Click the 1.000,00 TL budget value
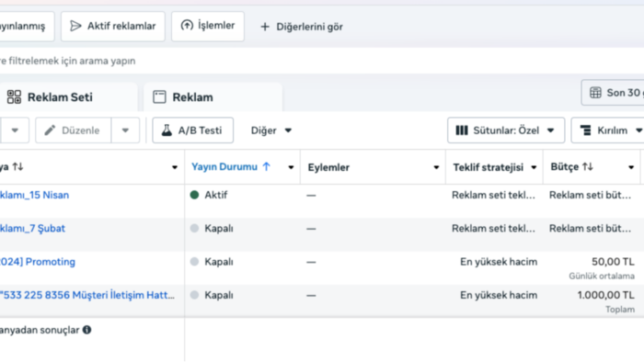Image resolution: width=644 pixels, height=362 pixels. (605, 295)
